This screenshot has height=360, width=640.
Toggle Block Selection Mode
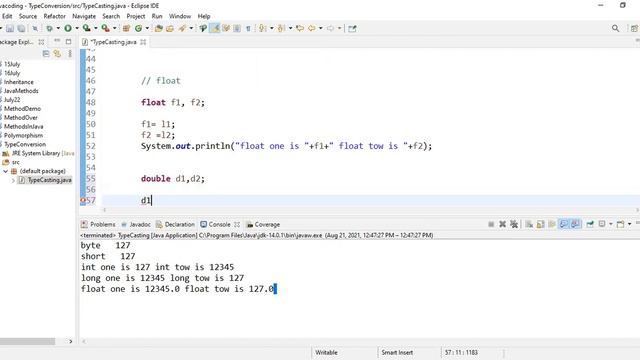(237, 29)
